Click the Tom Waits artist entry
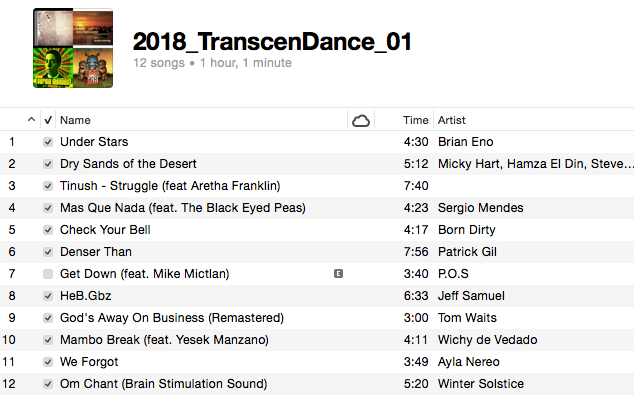Image resolution: width=634 pixels, height=396 pixels. (x=467, y=318)
